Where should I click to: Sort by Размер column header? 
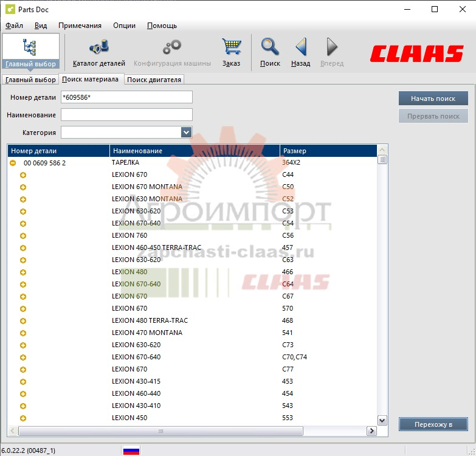[328, 151]
